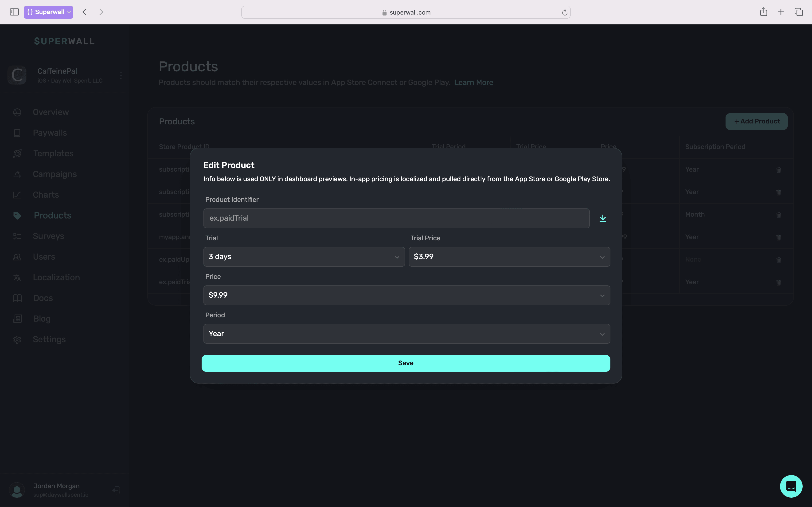Click the logout icon next to Jordan Morgan
The height and width of the screenshot is (507, 812).
click(x=116, y=490)
